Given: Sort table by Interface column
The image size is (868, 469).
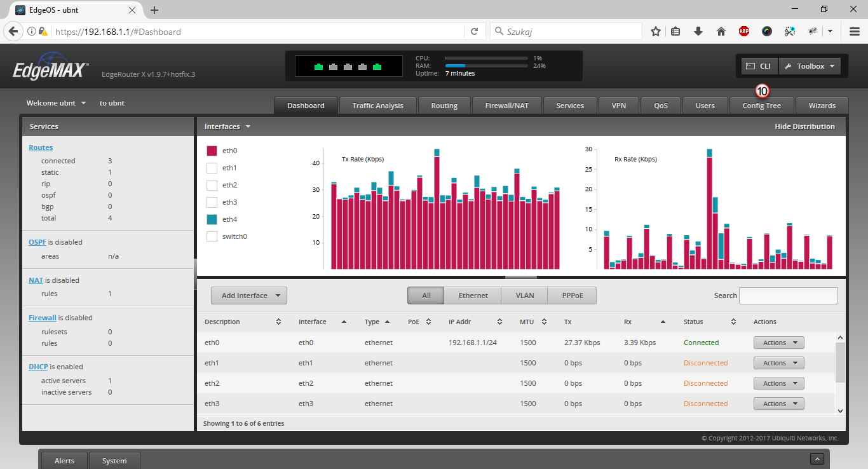Looking at the screenshot, I should (x=323, y=322).
